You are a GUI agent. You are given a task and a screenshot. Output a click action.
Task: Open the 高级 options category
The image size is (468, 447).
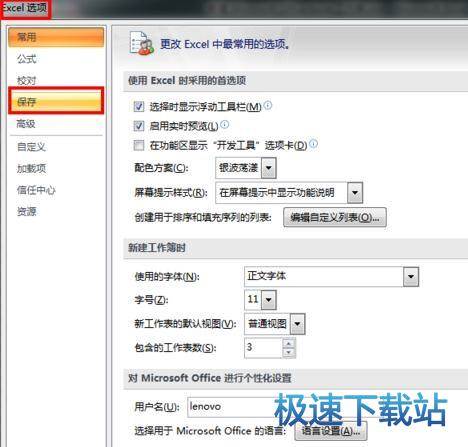(x=26, y=124)
